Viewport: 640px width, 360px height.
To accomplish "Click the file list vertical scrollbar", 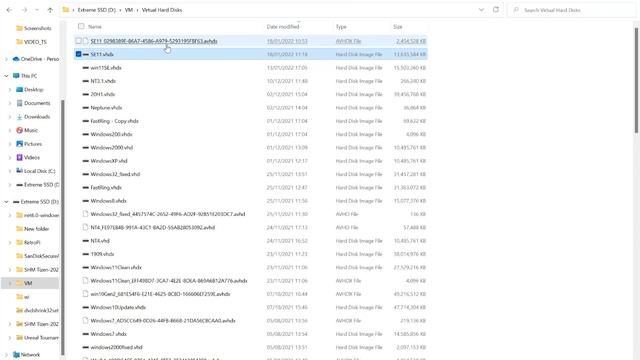I will tap(636, 80).
